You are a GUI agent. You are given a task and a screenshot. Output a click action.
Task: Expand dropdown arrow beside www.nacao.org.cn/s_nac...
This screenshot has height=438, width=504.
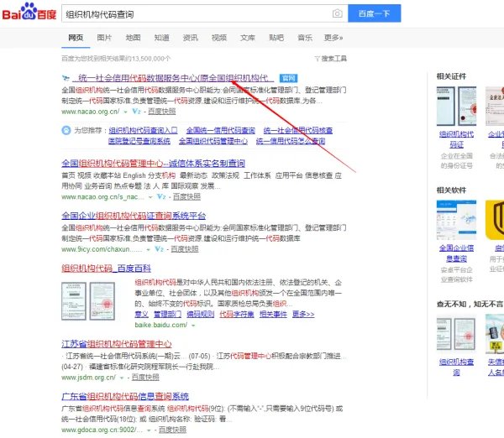tap(150, 197)
